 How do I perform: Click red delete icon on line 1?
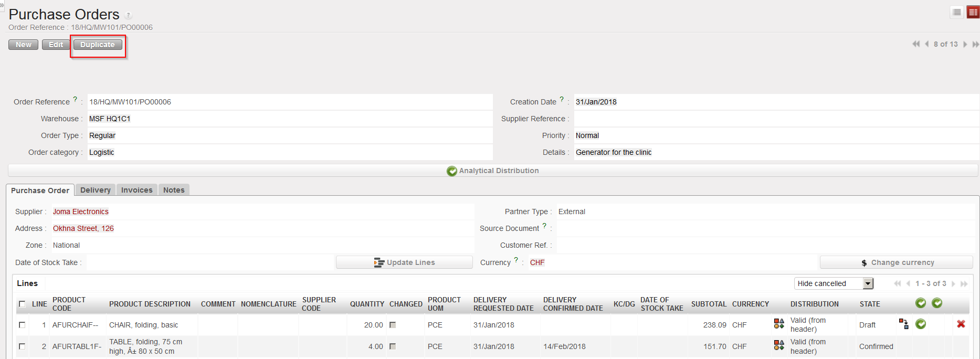(961, 324)
